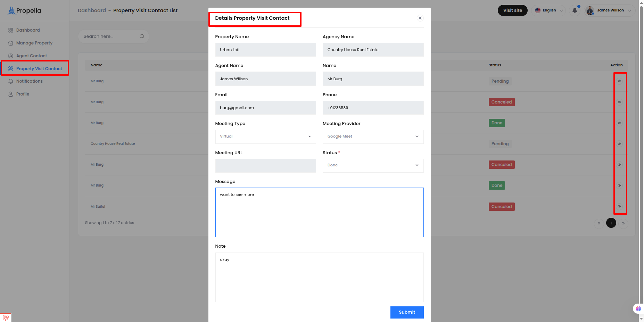
Task: Click the floating widget icon at right edge
Action: click(x=638, y=308)
